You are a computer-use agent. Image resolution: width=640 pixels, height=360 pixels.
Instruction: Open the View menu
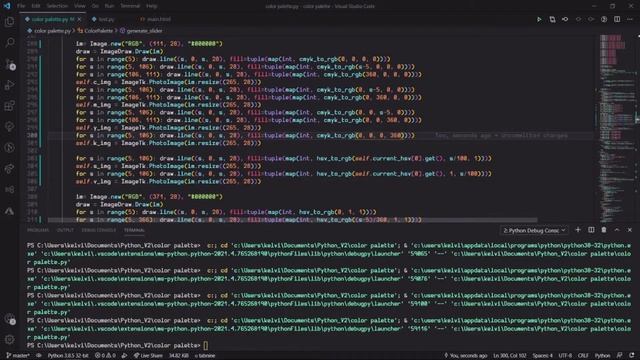pos(80,6)
